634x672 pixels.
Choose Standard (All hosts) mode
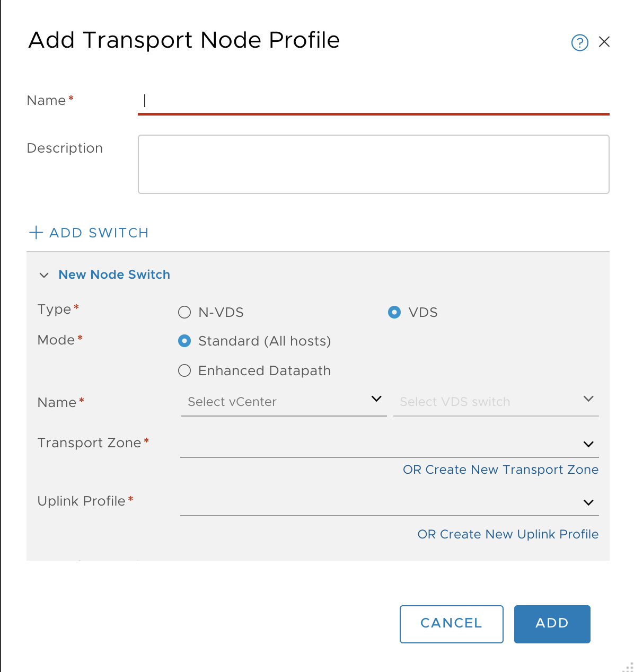pyautogui.click(x=184, y=341)
